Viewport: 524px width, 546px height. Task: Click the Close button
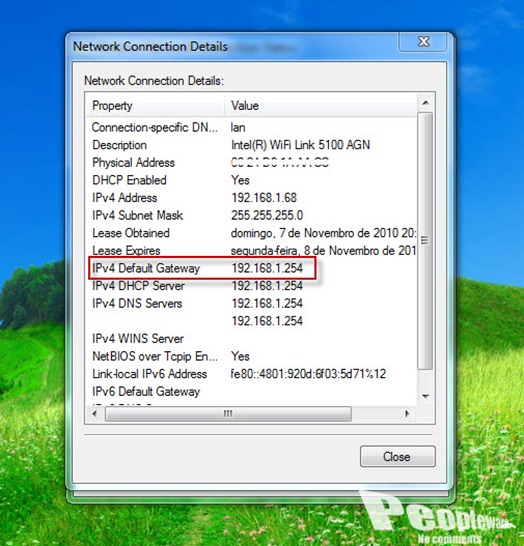(398, 456)
